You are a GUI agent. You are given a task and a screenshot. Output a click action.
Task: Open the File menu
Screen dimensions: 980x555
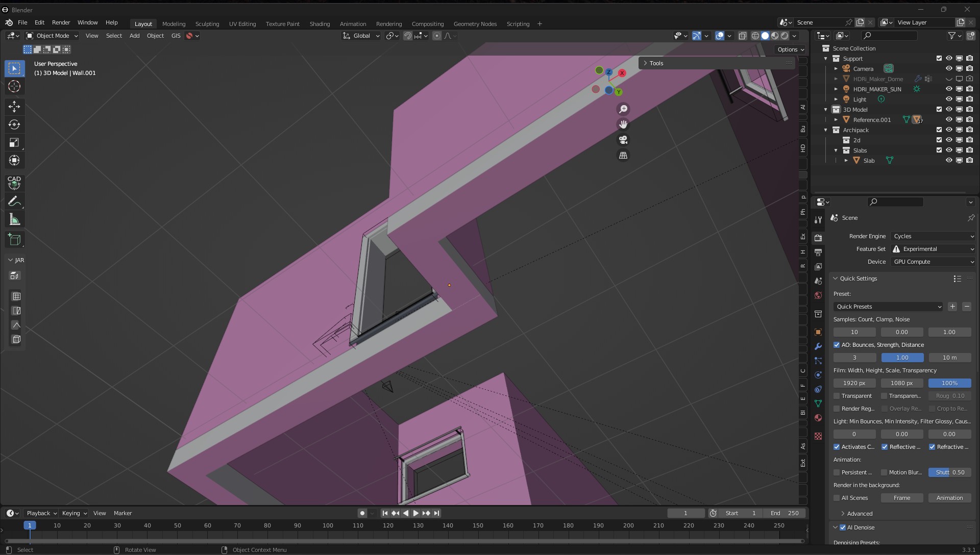(22, 22)
